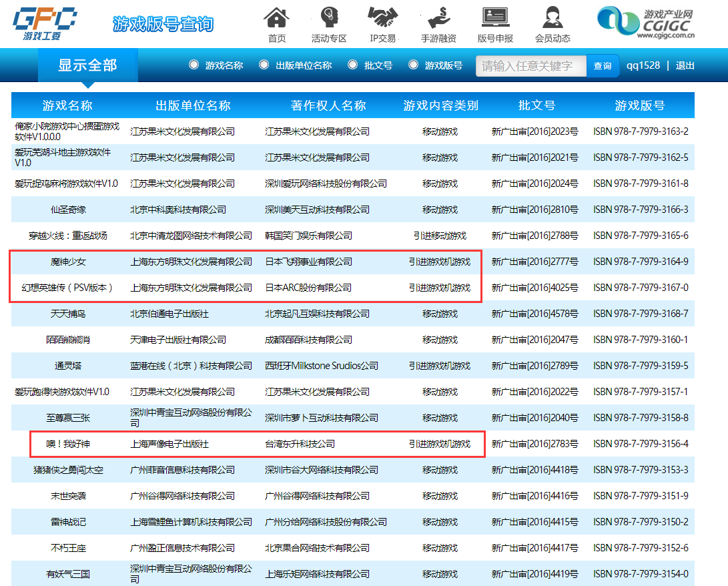Select the 出版单位名称 radio button
728x586 pixels.
264,65
